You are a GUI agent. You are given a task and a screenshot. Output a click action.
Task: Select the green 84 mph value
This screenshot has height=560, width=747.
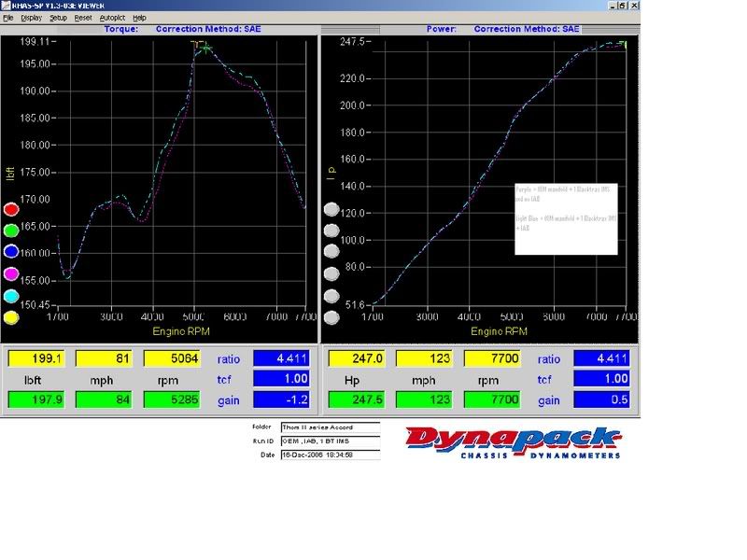tap(104, 399)
